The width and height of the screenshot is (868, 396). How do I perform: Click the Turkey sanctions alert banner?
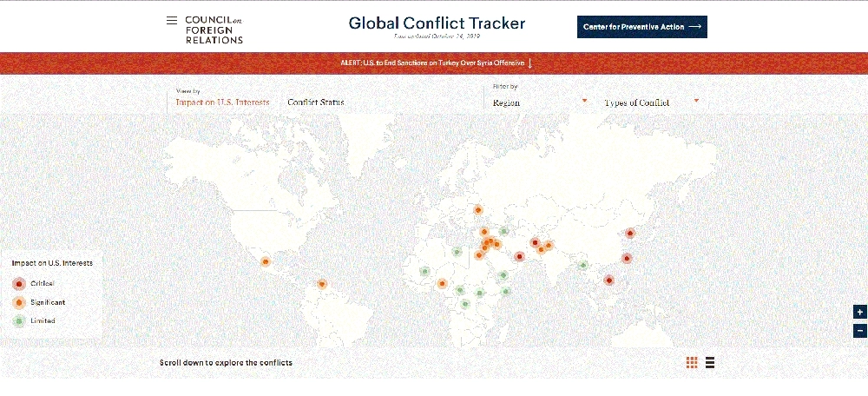(x=433, y=63)
